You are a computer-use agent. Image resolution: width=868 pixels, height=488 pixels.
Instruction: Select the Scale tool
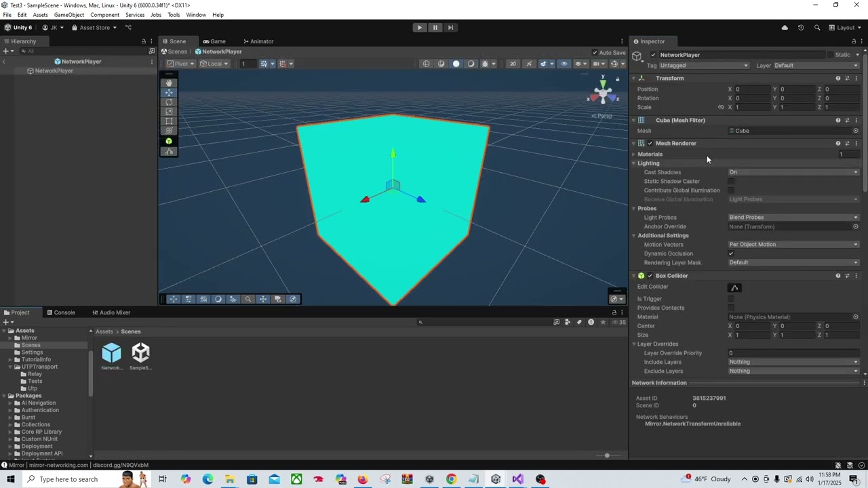[x=169, y=112]
